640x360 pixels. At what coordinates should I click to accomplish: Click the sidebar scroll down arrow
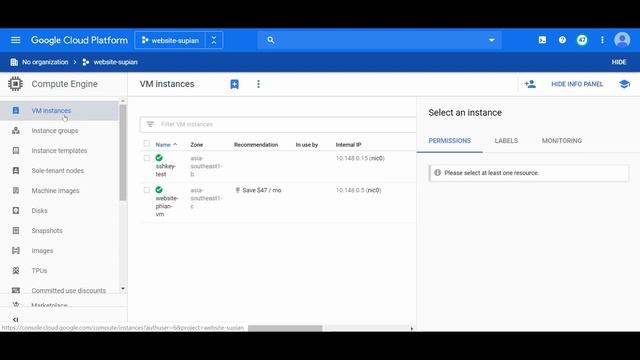(x=123, y=289)
